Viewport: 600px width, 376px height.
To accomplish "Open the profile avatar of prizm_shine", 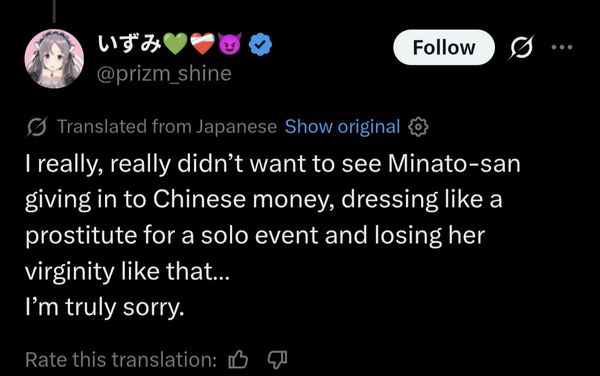I will pos(54,59).
